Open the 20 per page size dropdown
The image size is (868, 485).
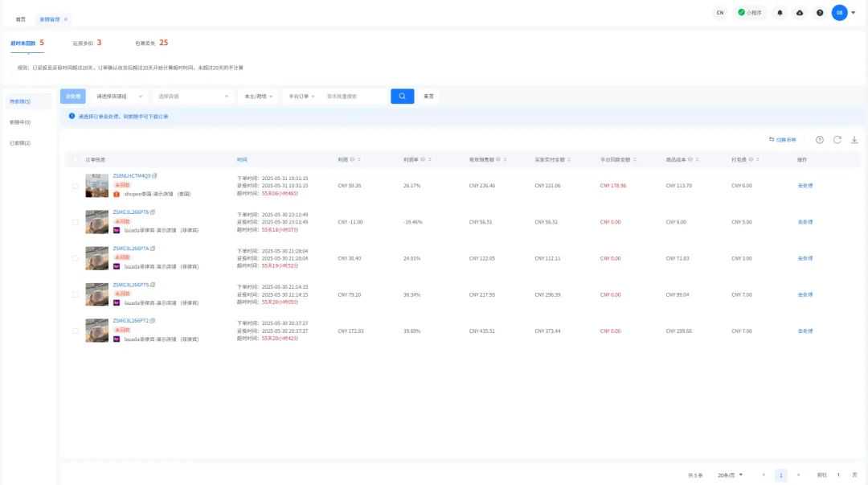tap(730, 475)
